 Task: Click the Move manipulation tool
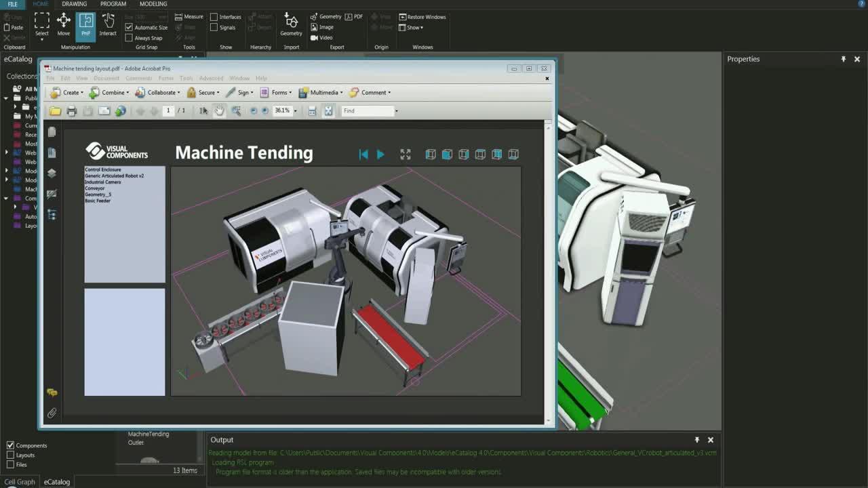tap(64, 25)
